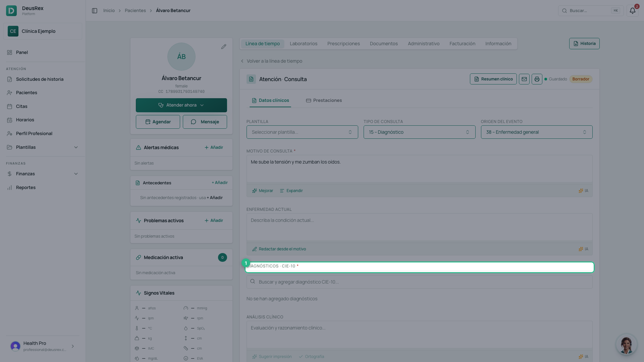Expand the Finanzas menu
The height and width of the screenshot is (362, 644).
(x=43, y=174)
